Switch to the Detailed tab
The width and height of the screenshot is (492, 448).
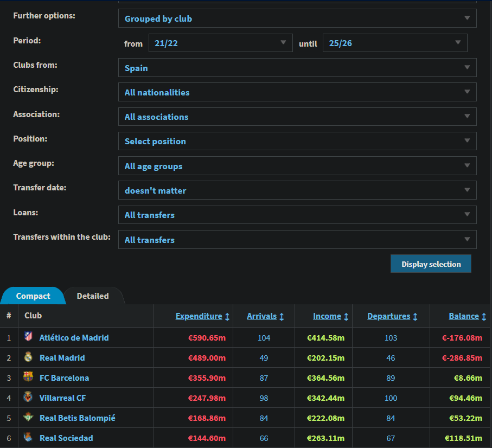click(93, 296)
